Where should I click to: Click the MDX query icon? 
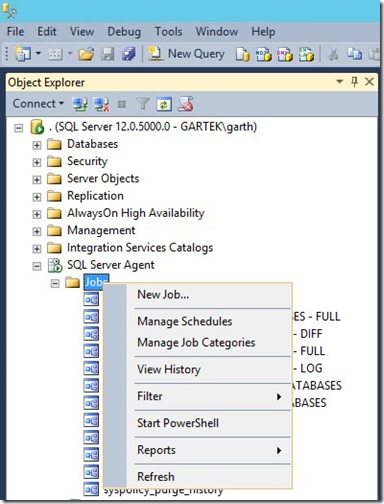pyautogui.click(x=264, y=54)
